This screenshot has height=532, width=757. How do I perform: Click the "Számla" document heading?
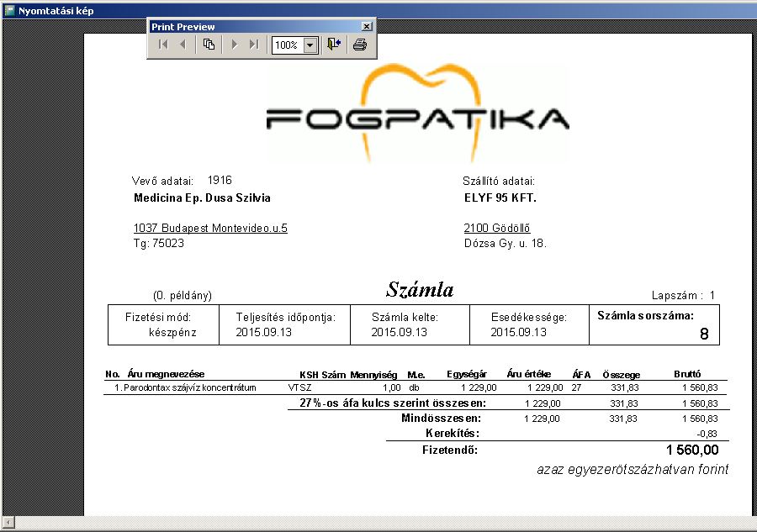pos(420,289)
